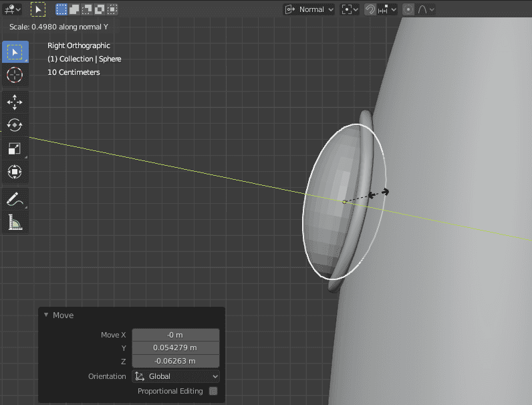Click the Collection | Sphere text
Screen dimensions: 532x405
pos(84,59)
